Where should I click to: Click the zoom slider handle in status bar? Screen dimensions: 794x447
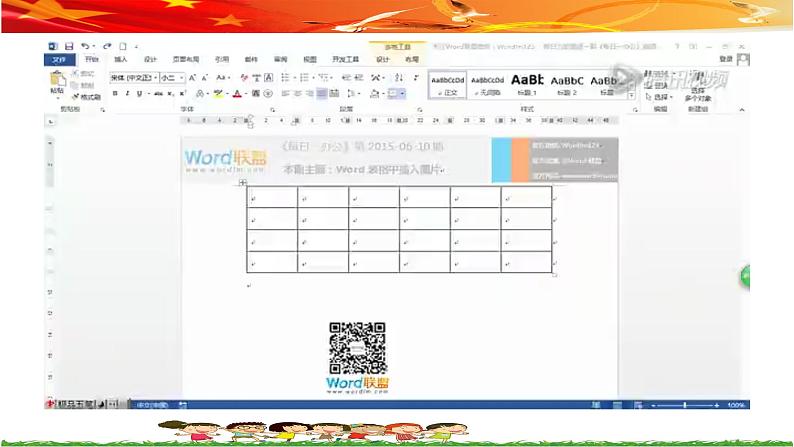[685, 405]
